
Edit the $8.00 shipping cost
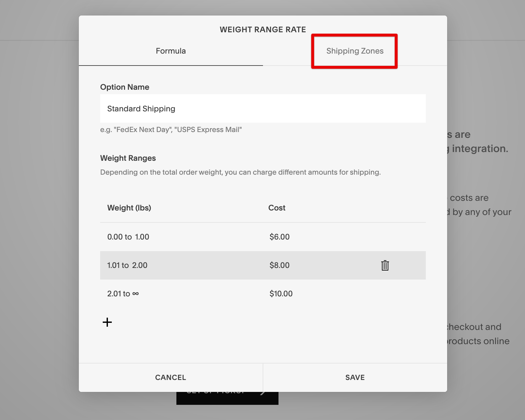279,265
